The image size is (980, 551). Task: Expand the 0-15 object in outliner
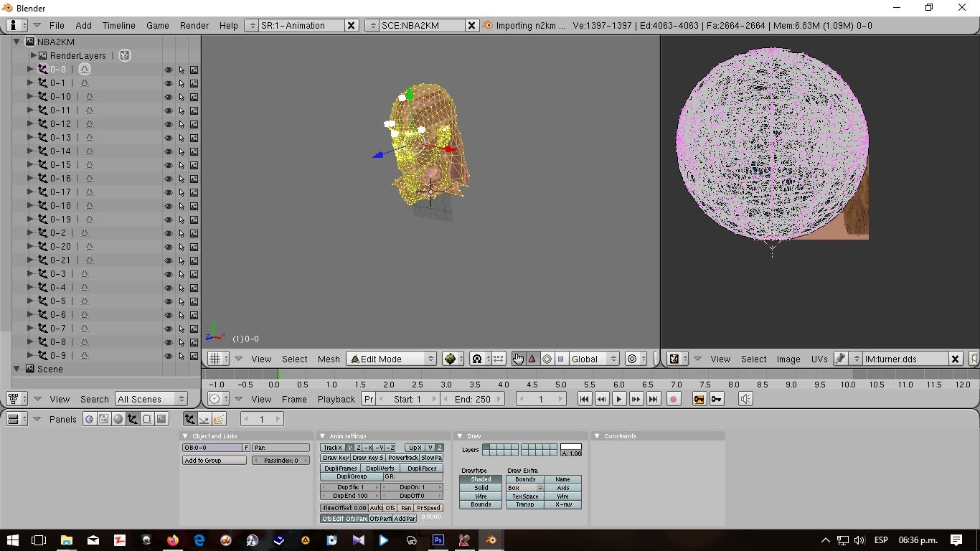(30, 165)
